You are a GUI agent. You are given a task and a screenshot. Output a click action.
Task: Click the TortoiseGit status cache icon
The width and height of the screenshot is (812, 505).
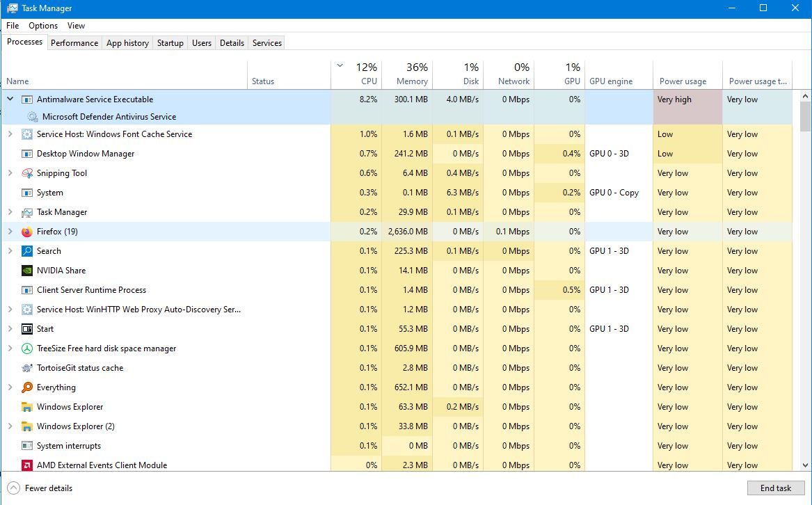coord(27,368)
